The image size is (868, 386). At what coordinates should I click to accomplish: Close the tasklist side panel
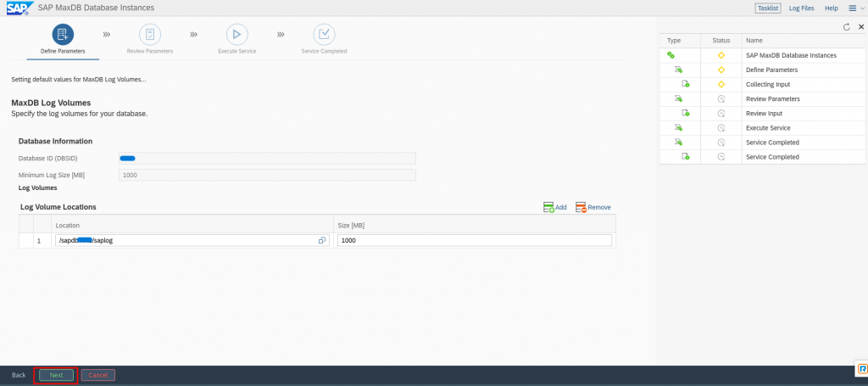click(860, 27)
